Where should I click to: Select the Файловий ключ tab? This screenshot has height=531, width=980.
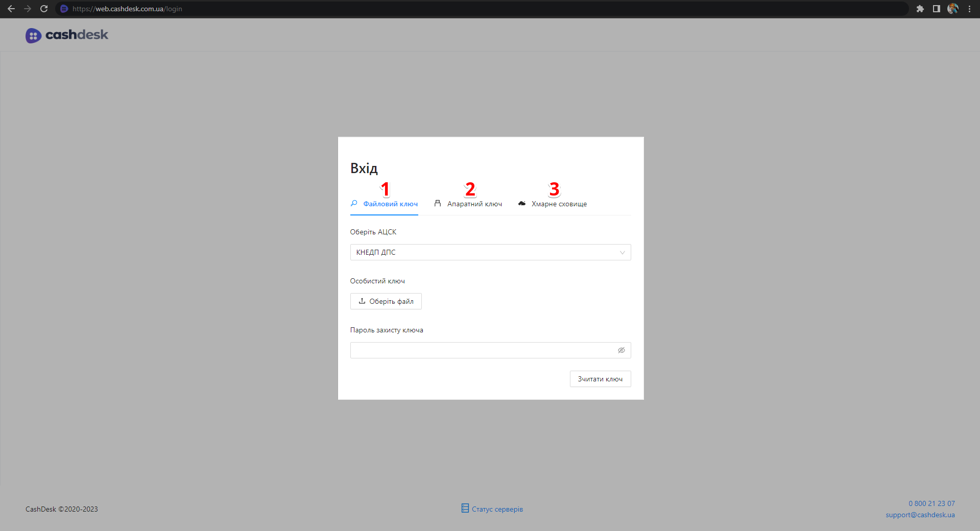[x=390, y=204]
